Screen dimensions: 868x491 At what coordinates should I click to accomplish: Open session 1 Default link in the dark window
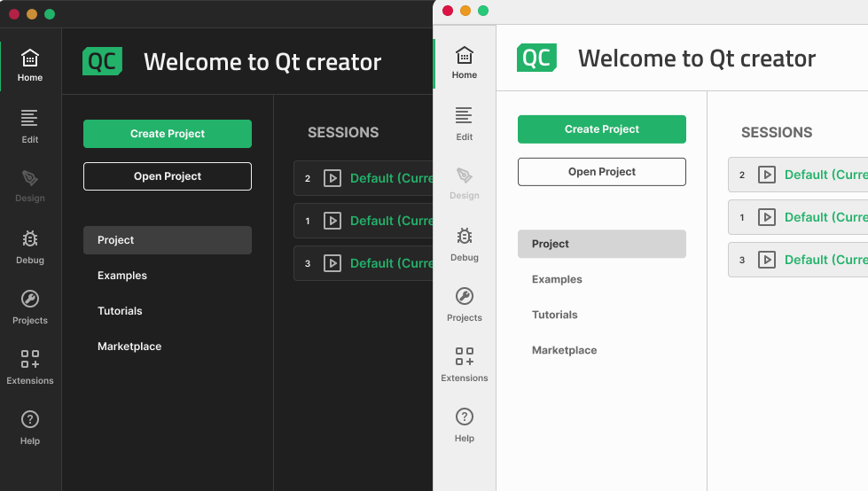pos(390,221)
